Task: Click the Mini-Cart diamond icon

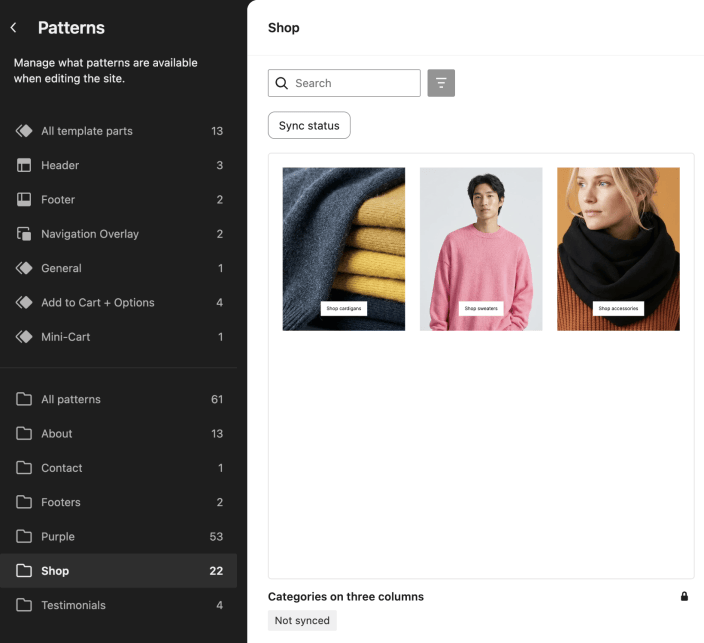Action: (x=24, y=337)
